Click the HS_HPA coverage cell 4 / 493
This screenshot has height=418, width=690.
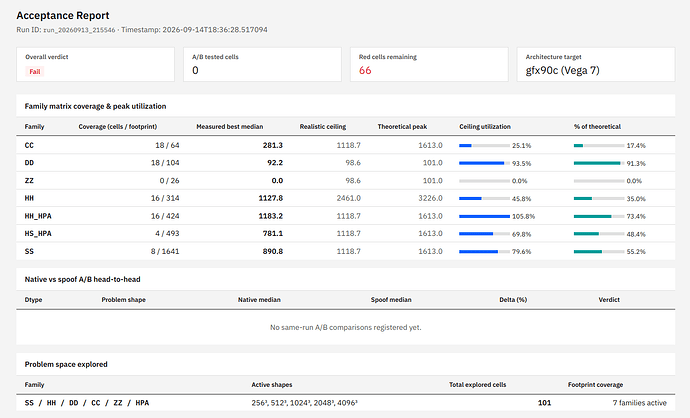click(167, 234)
